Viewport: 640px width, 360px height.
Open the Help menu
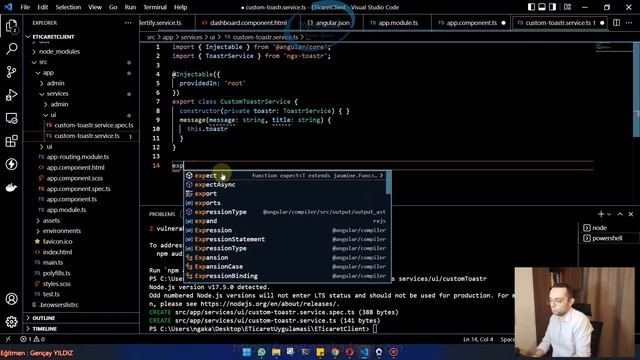pos(180,7)
